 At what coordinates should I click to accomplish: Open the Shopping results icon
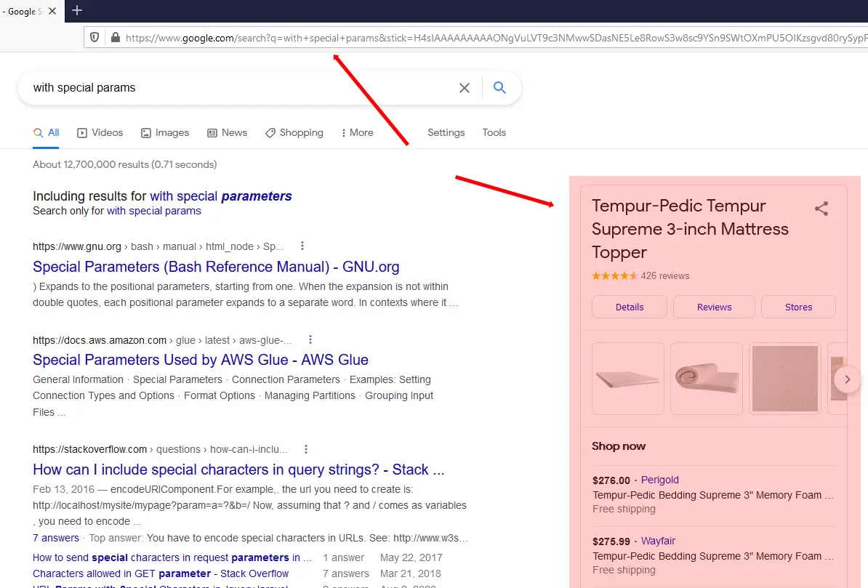coord(270,132)
